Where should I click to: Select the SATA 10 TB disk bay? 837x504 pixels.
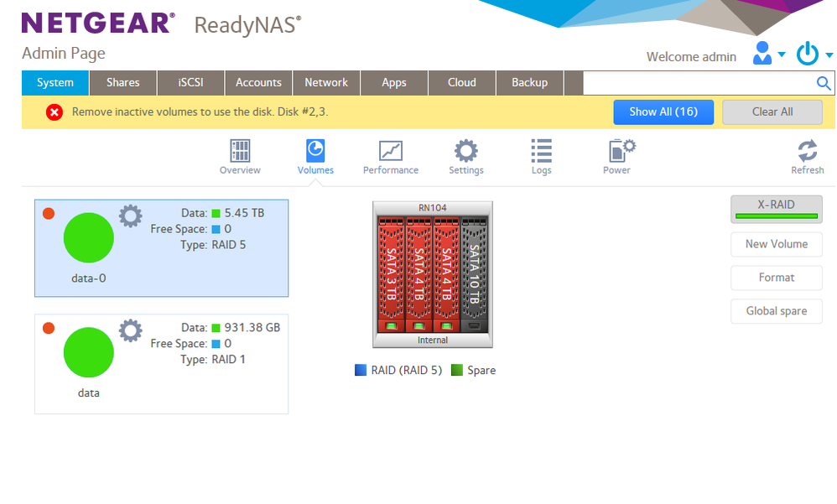[x=474, y=273]
